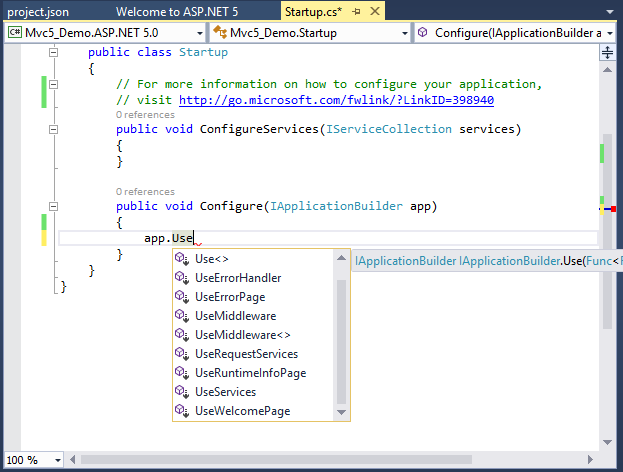Collapse the comment block outline
This screenshot has width=623, height=472.
tap(53, 84)
